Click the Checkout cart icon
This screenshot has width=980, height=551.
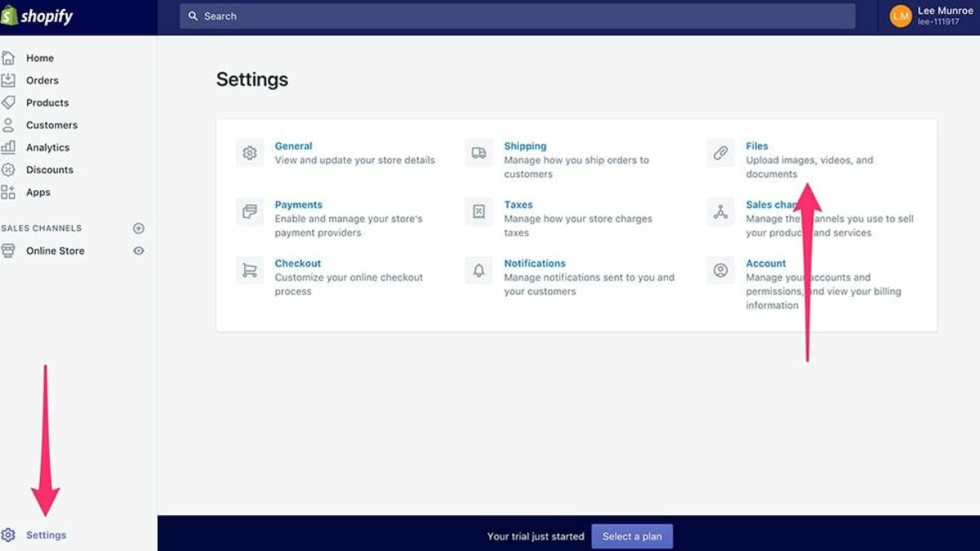tap(250, 270)
